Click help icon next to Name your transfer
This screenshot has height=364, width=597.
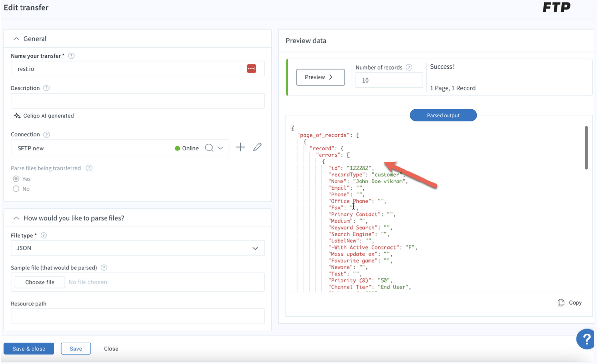pyautogui.click(x=71, y=56)
